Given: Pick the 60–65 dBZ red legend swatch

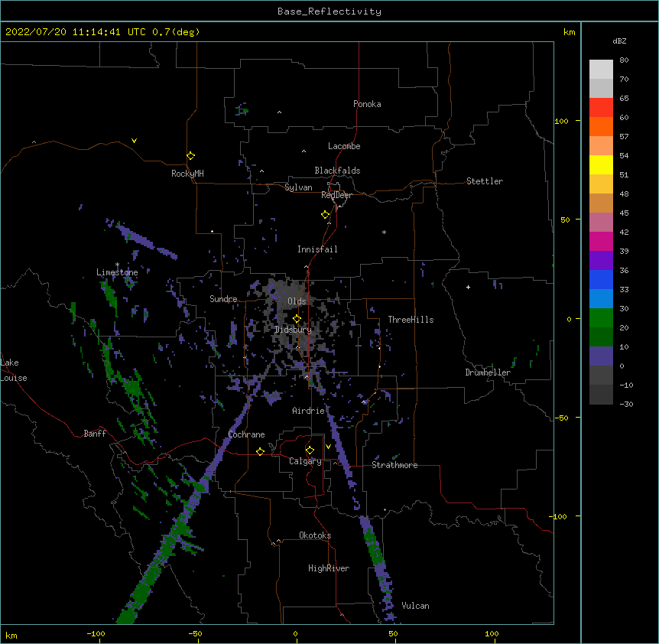Looking at the screenshot, I should click(601, 108).
